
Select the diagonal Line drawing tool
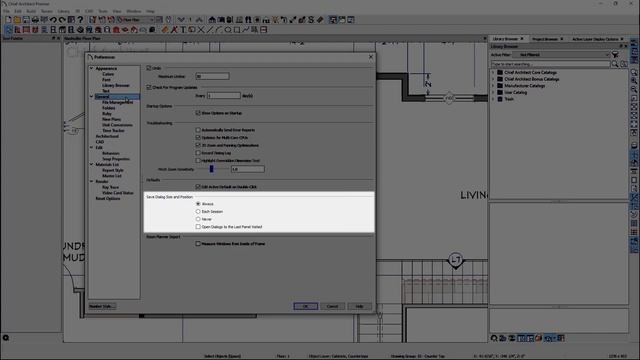[210, 29]
